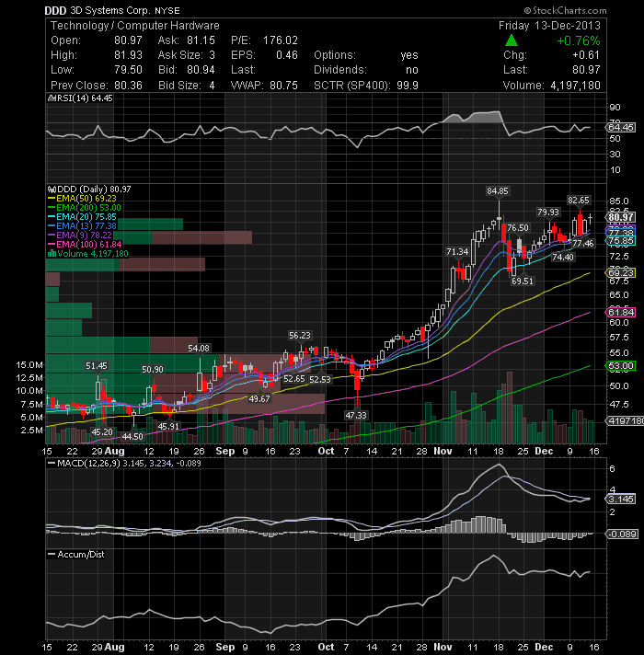Click the yellow 69.23 EMA tag on right axis

(x=620, y=273)
